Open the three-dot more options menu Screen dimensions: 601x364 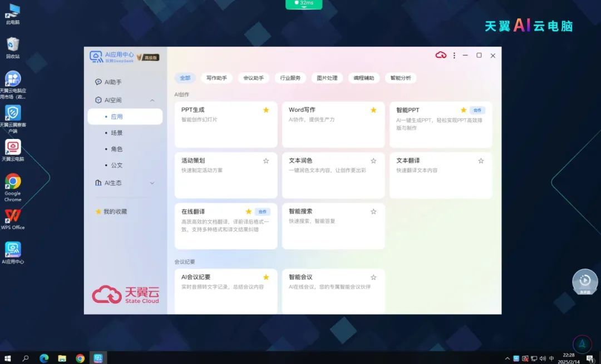(454, 56)
